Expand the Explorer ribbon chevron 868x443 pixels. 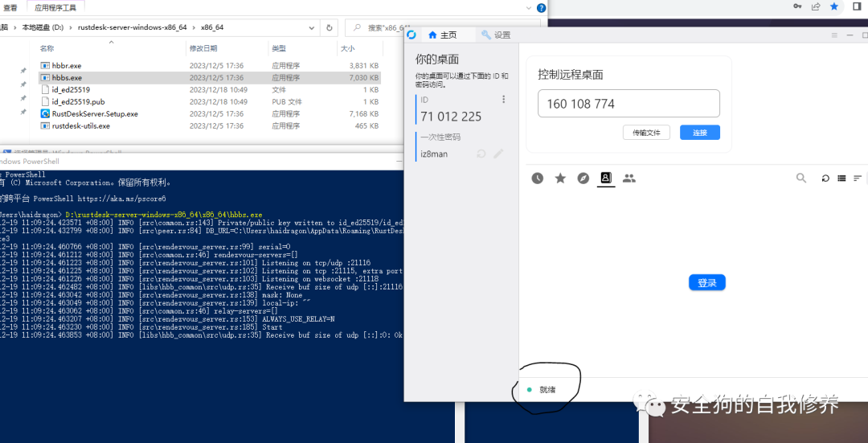(529, 8)
